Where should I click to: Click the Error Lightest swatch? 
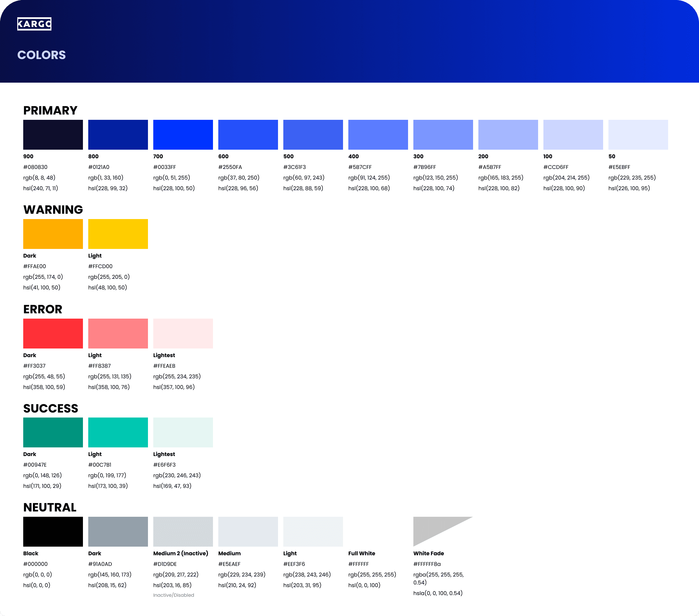pos(183,333)
